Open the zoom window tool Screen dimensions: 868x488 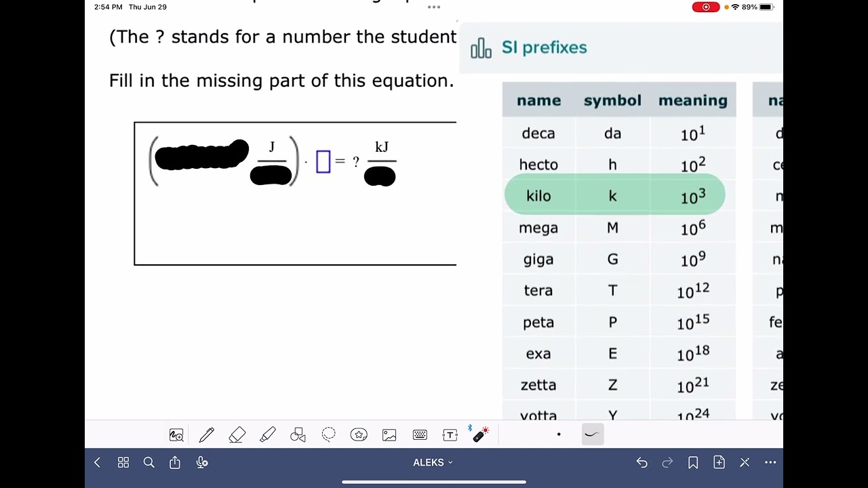click(x=176, y=435)
